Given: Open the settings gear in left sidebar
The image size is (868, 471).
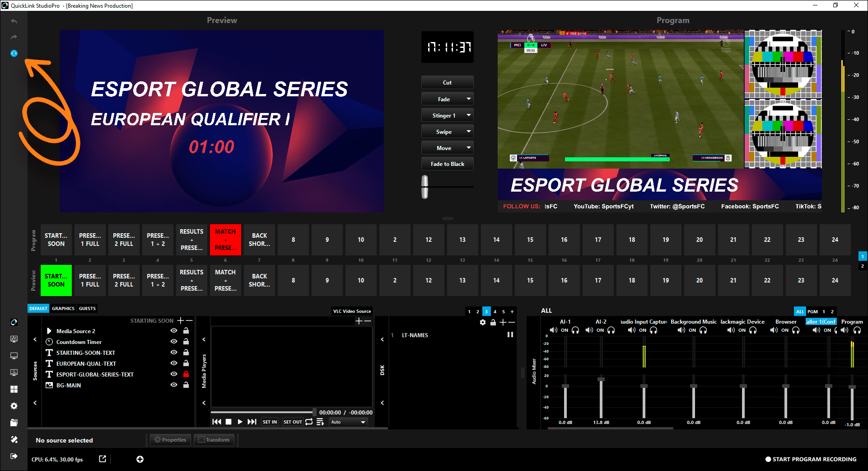Looking at the screenshot, I should (14, 406).
